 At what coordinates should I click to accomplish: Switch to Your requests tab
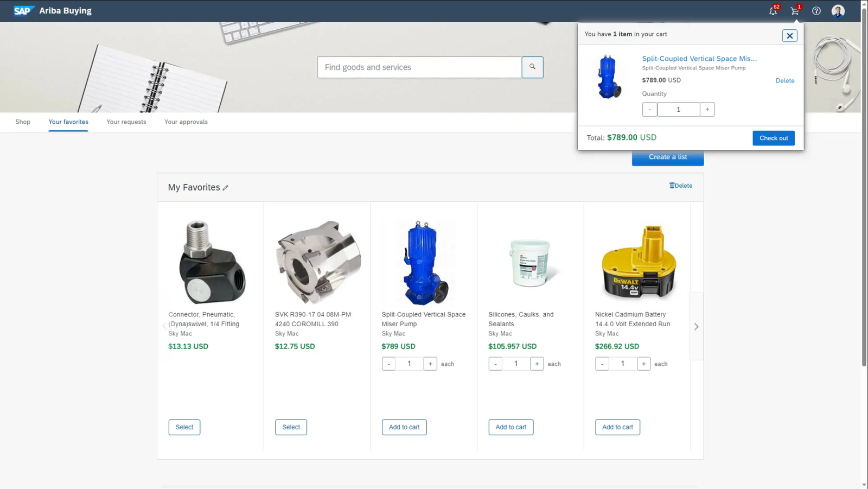pos(126,122)
